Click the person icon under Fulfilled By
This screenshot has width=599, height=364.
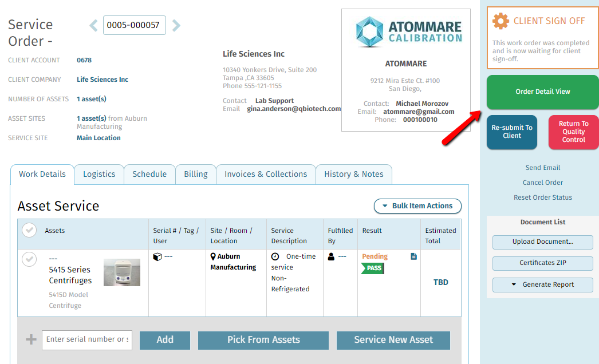(x=331, y=256)
